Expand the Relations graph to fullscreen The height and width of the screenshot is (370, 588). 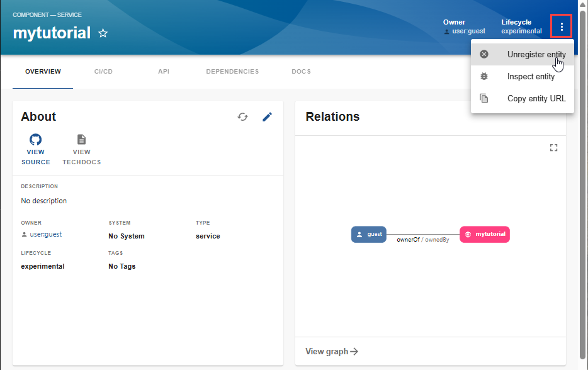553,147
